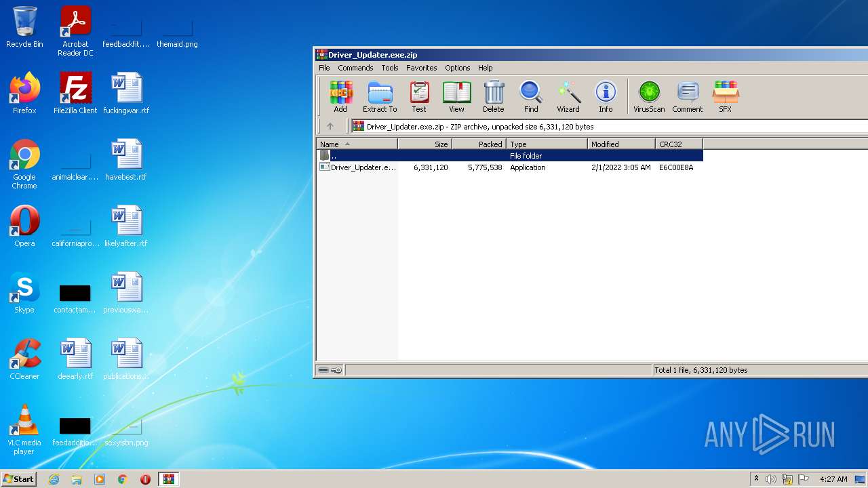Select the Driver_Updater.exe file row
Viewport: 868px width, 488px height.
(x=510, y=167)
